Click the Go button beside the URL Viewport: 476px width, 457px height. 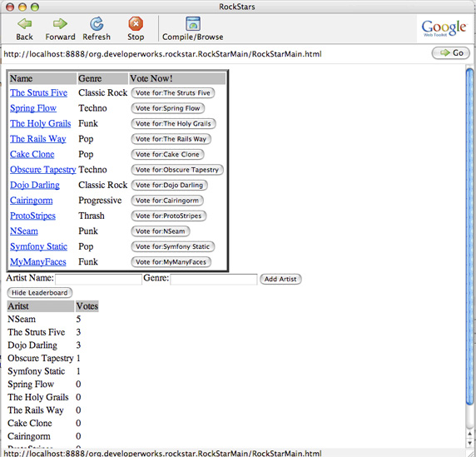click(450, 52)
